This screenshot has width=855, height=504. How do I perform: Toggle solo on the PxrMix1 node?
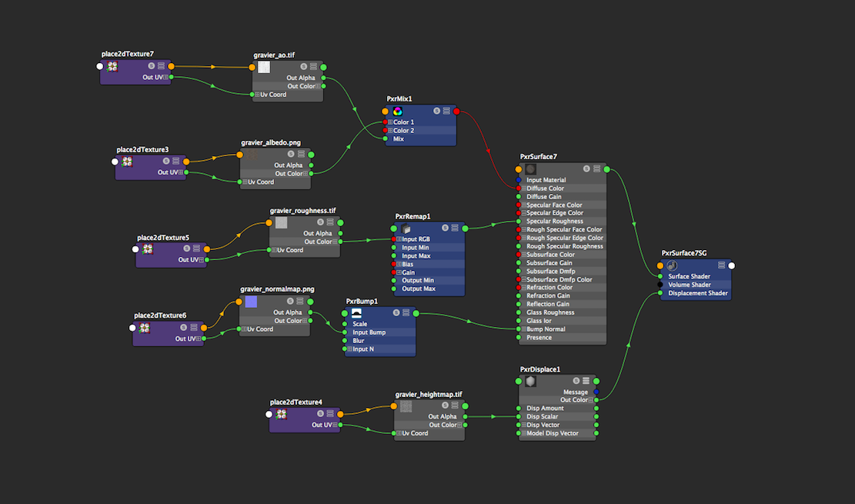pos(437,111)
